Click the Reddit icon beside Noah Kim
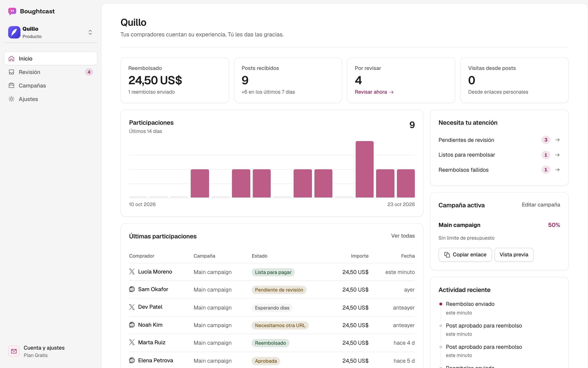Screen dimensions: 588x368 click(132, 325)
